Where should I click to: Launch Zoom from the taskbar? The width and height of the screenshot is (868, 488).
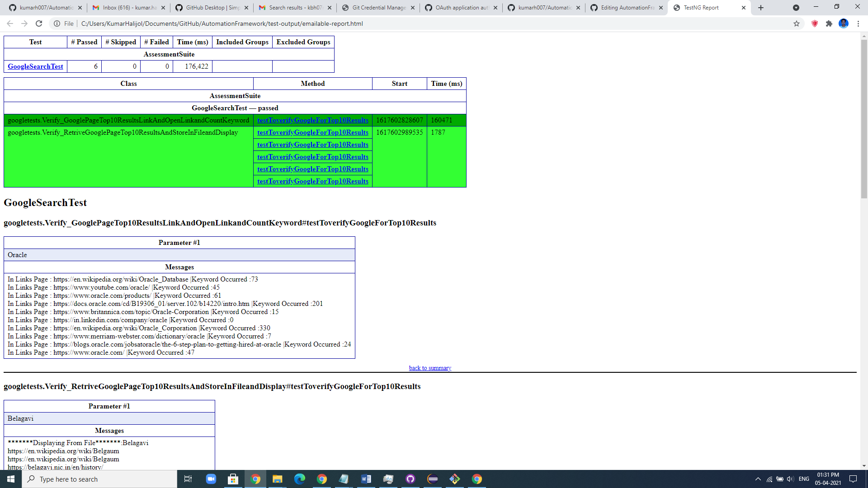(211, 479)
